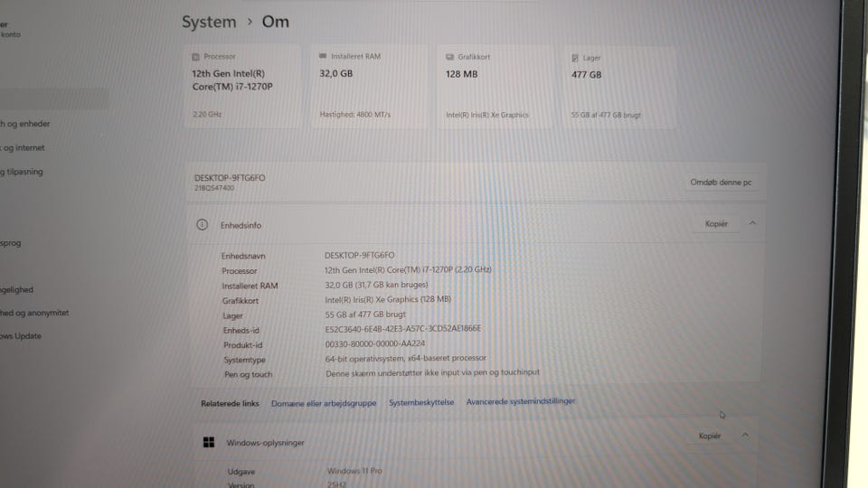
Task: Click the Lager storage card icon
Action: (575, 58)
